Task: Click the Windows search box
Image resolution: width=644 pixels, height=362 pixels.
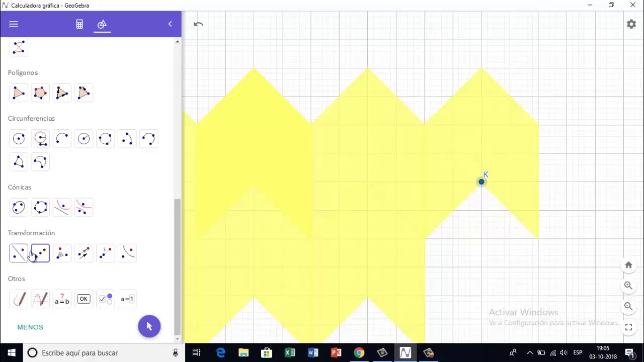Action: click(x=104, y=353)
